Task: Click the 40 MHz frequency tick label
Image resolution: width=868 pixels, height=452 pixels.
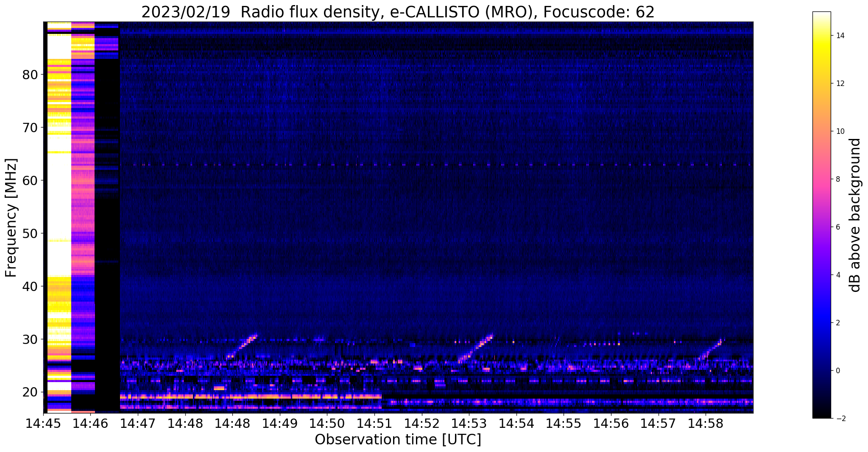Action: (x=30, y=286)
